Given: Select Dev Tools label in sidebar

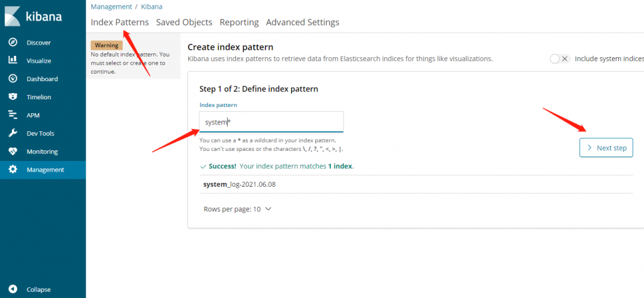Looking at the screenshot, I should point(40,133).
